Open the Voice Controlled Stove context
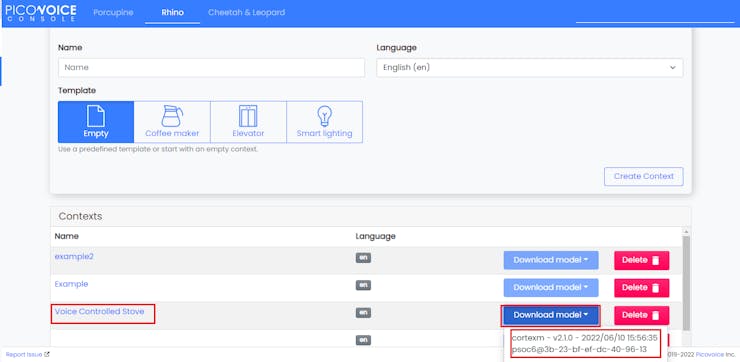Viewport: 740px width, 362px height. 100,311
